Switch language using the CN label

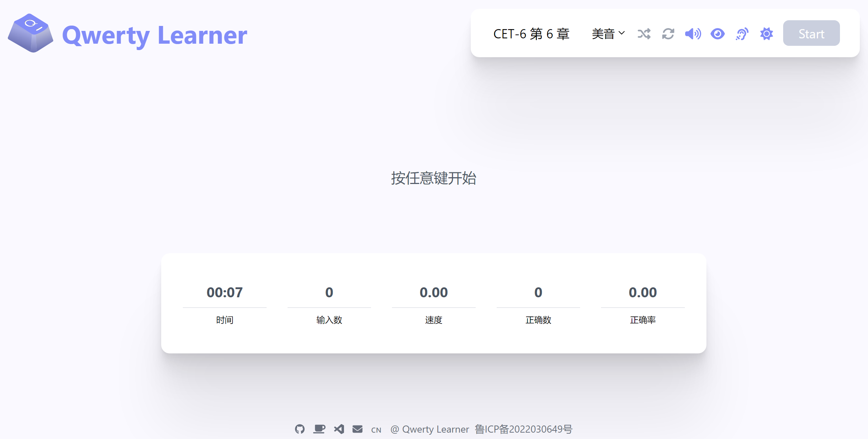click(x=376, y=429)
